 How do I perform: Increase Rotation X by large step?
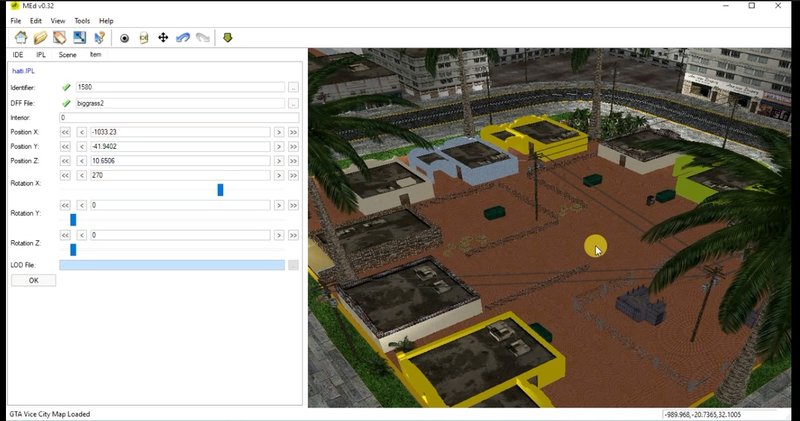pos(293,175)
